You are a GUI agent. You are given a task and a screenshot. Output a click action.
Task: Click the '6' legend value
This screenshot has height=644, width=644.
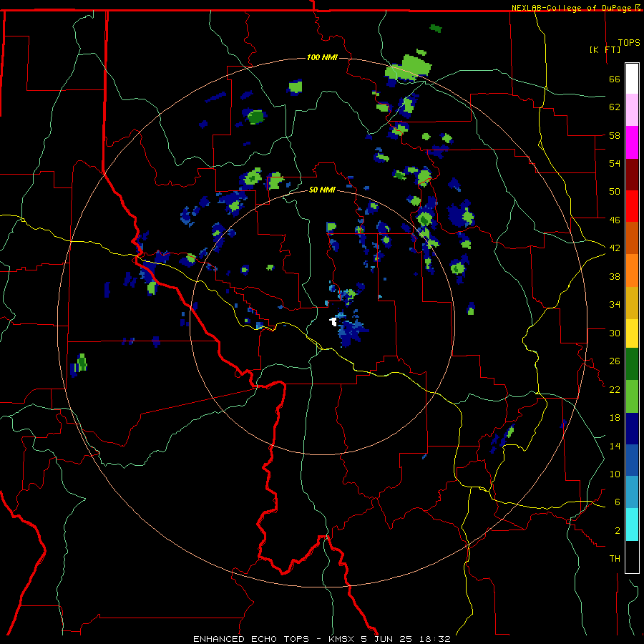[x=618, y=502]
